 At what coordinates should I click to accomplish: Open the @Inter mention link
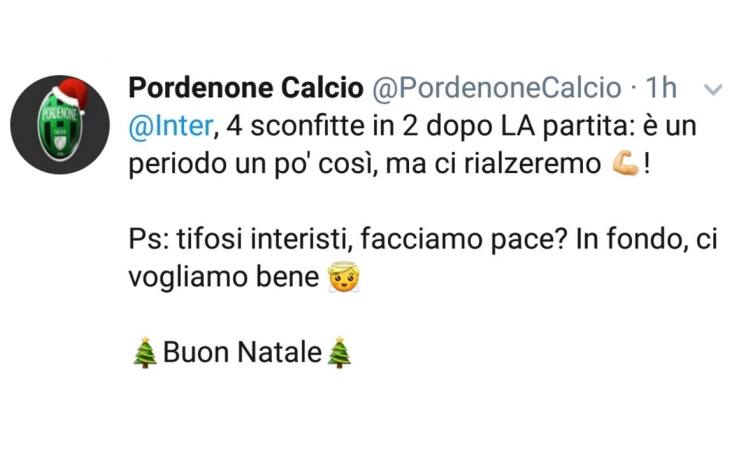pos(171,127)
